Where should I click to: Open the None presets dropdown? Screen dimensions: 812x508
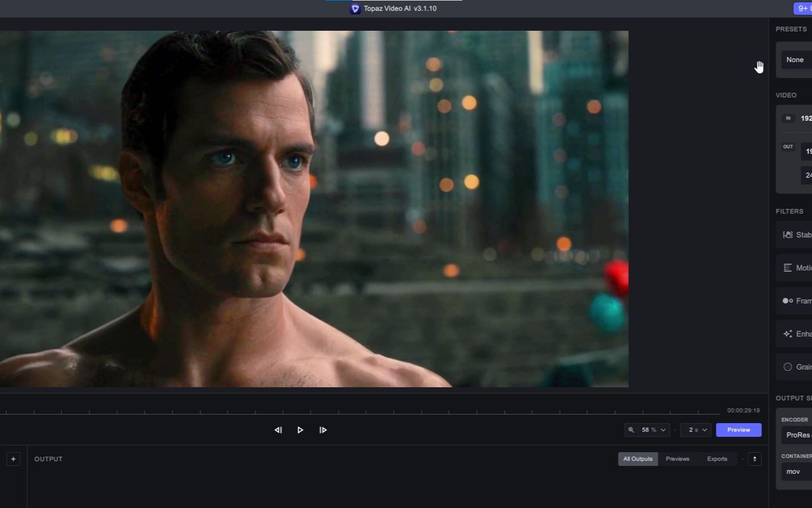tap(797, 60)
